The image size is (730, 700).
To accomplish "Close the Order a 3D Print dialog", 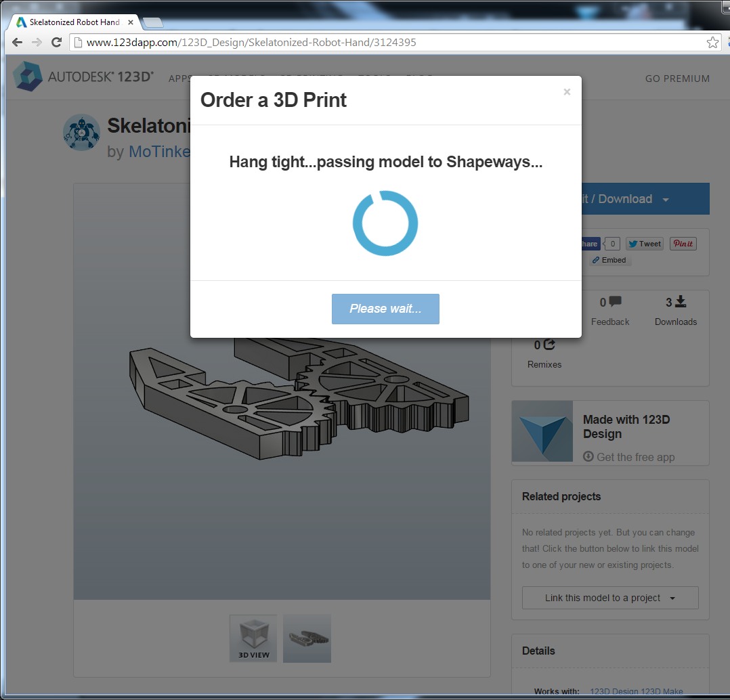I will [567, 91].
